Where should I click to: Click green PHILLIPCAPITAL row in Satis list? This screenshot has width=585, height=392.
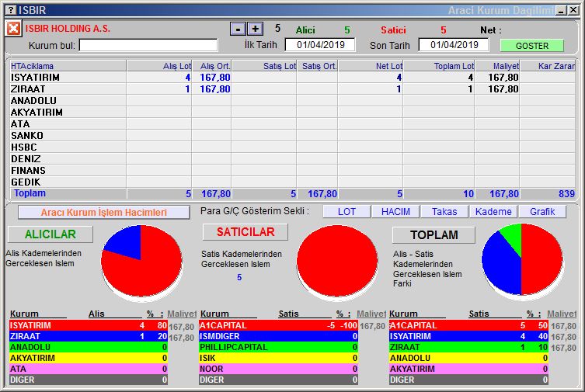[x=278, y=347]
